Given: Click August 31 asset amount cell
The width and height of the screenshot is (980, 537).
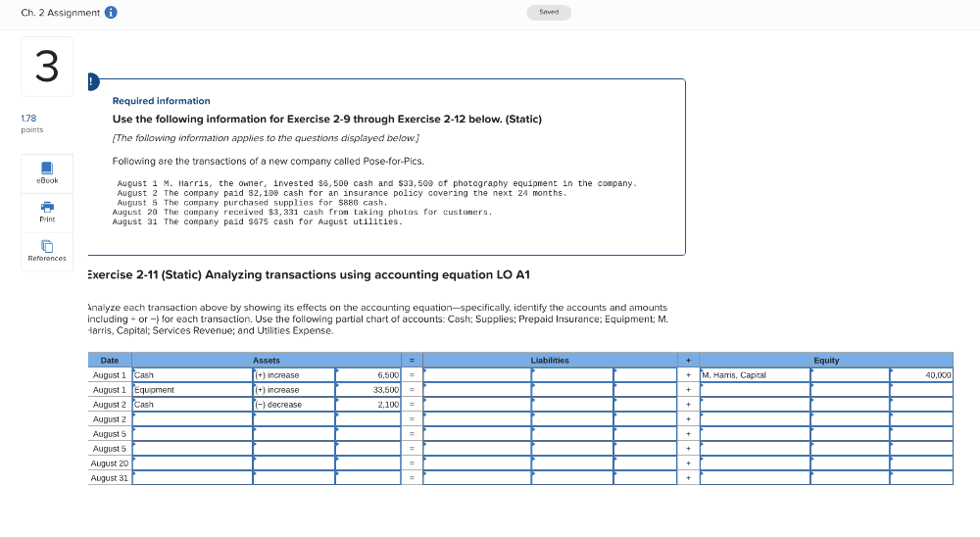Looking at the screenshot, I should pyautogui.click(x=368, y=477).
